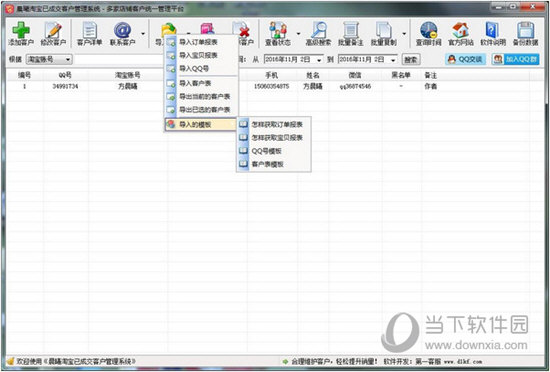The image size is (550, 372).
Task: Click the 加入QQ群 button
Action: 515,59
